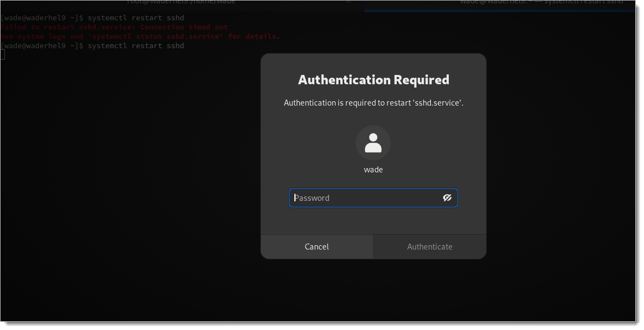
Task: Toggle password visibility eye icon
Action: [x=447, y=198]
